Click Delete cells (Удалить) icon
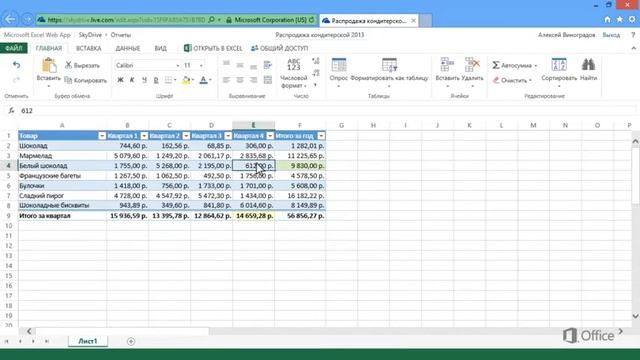 (472, 65)
